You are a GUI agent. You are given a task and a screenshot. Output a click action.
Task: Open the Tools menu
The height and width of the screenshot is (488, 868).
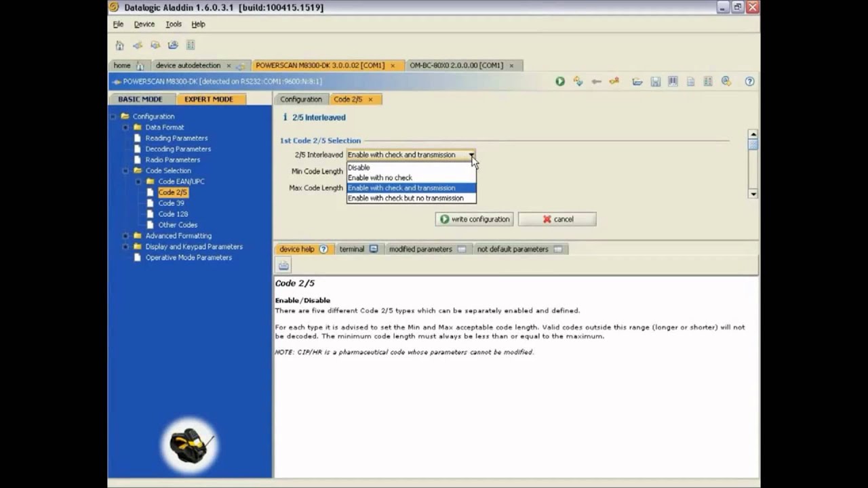[x=174, y=24]
